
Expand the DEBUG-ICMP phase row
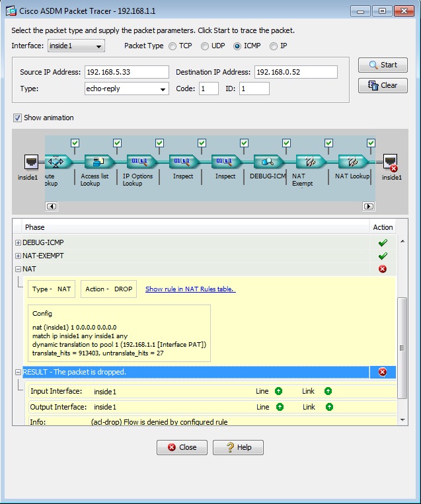click(18, 242)
